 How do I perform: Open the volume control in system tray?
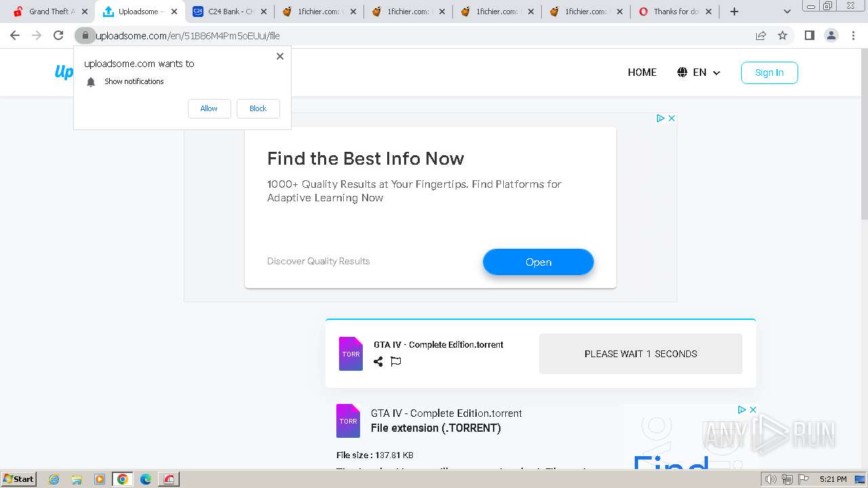[770, 479]
